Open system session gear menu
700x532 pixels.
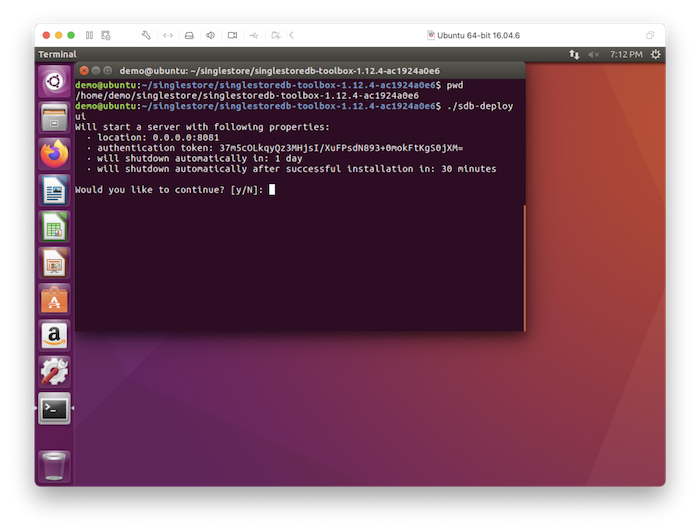click(655, 54)
